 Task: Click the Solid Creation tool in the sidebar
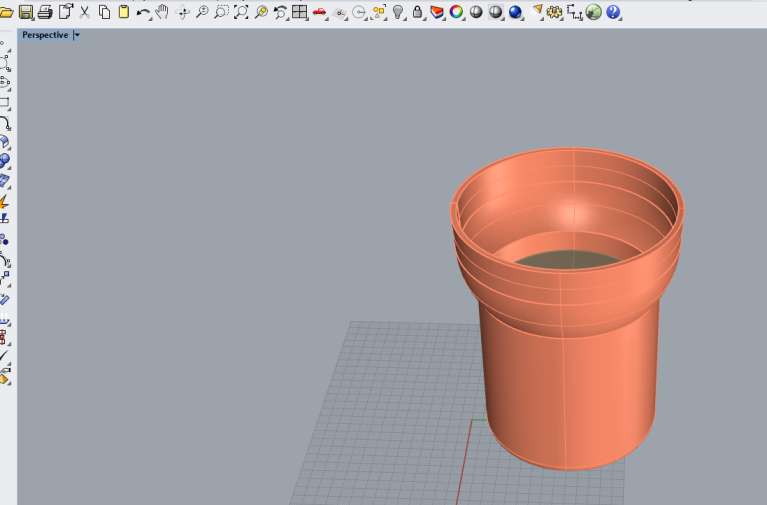click(4, 161)
